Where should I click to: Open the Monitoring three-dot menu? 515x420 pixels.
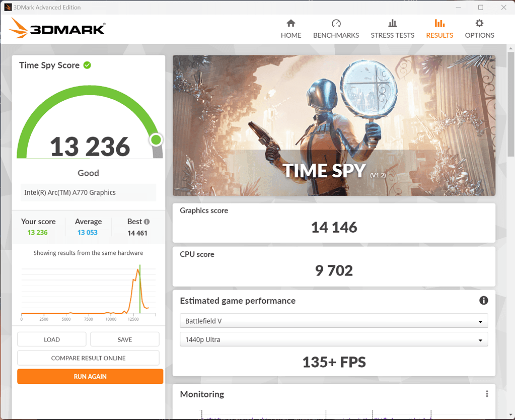coord(487,394)
